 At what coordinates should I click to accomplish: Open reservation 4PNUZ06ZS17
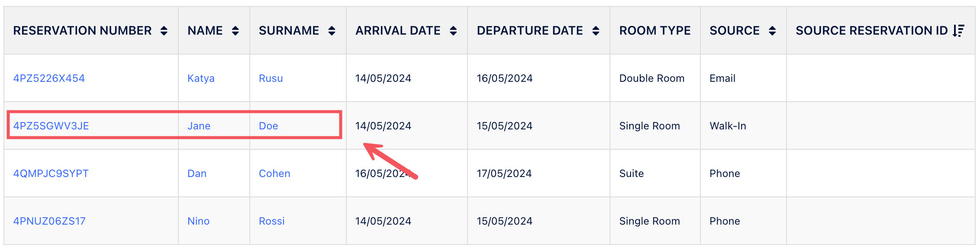(x=49, y=221)
